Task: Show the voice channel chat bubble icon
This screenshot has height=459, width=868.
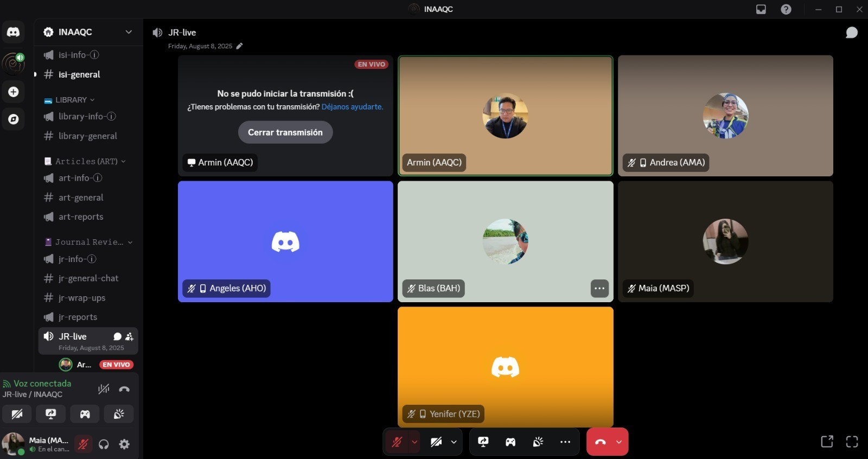Action: tap(851, 33)
